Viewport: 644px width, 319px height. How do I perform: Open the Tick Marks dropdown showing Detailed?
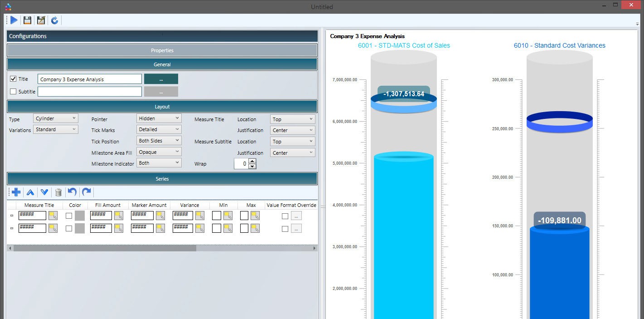point(159,130)
